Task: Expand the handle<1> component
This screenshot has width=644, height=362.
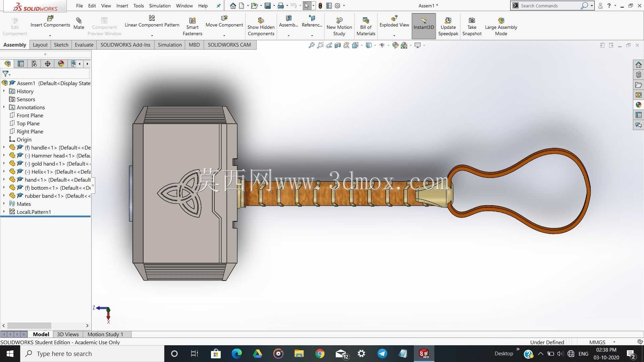Action: 4,147
